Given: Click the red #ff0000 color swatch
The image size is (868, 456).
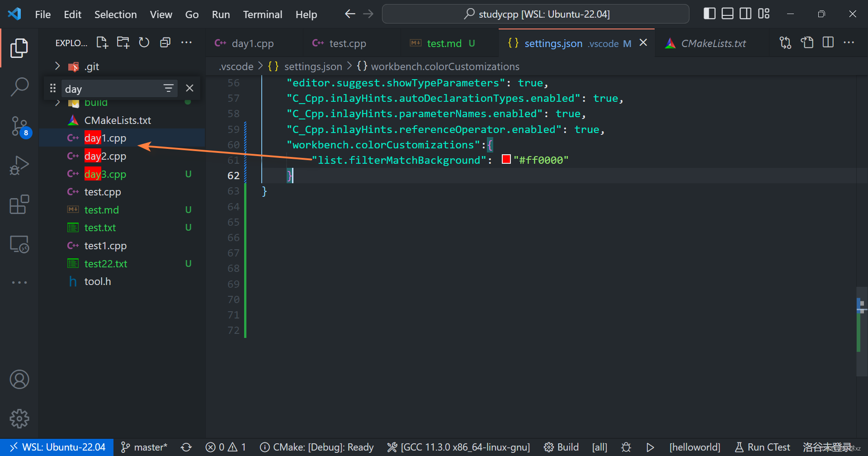Looking at the screenshot, I should 506,159.
